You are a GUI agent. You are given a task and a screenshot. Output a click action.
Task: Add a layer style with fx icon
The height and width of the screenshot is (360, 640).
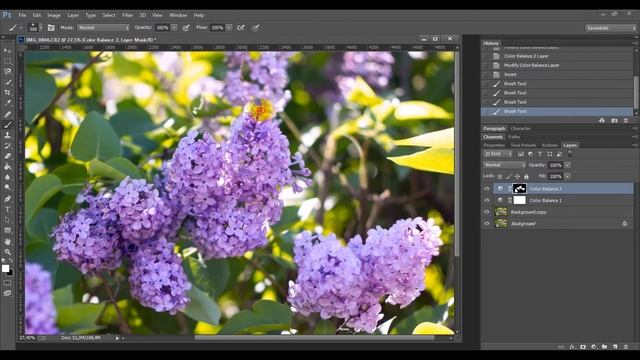[572, 347]
